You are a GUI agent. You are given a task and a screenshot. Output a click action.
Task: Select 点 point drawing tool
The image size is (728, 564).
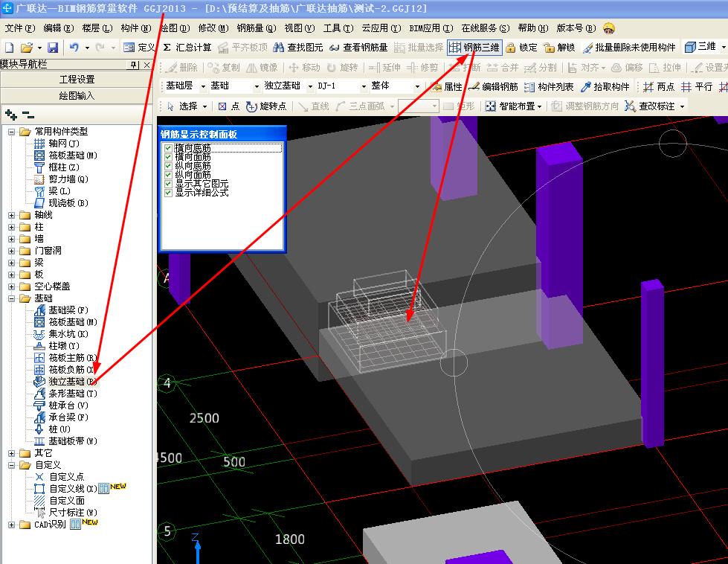(x=229, y=106)
